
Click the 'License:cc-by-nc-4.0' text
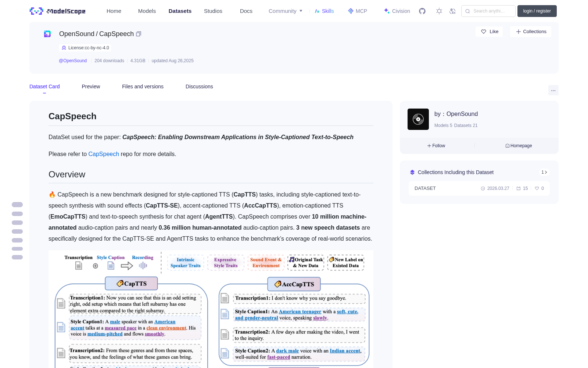click(89, 48)
